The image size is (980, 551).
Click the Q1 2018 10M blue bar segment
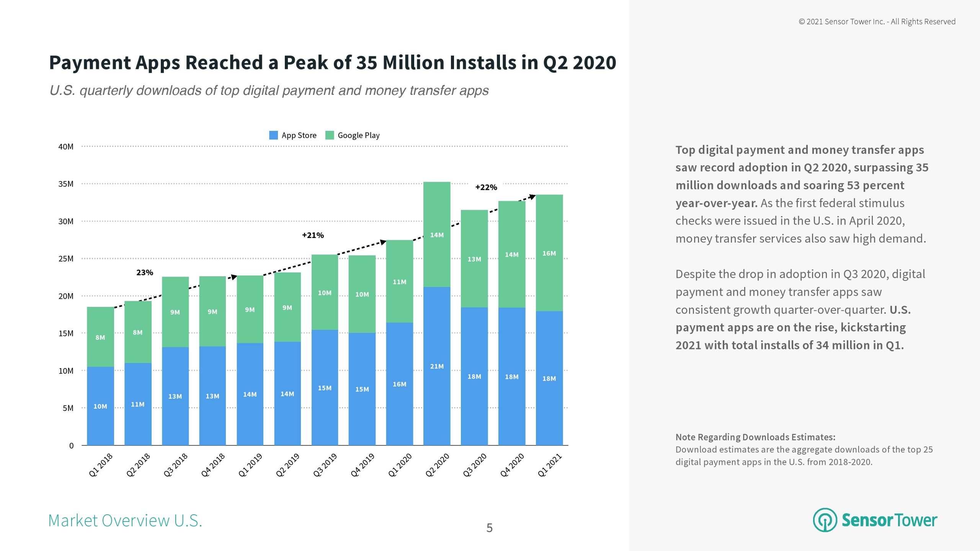click(100, 406)
